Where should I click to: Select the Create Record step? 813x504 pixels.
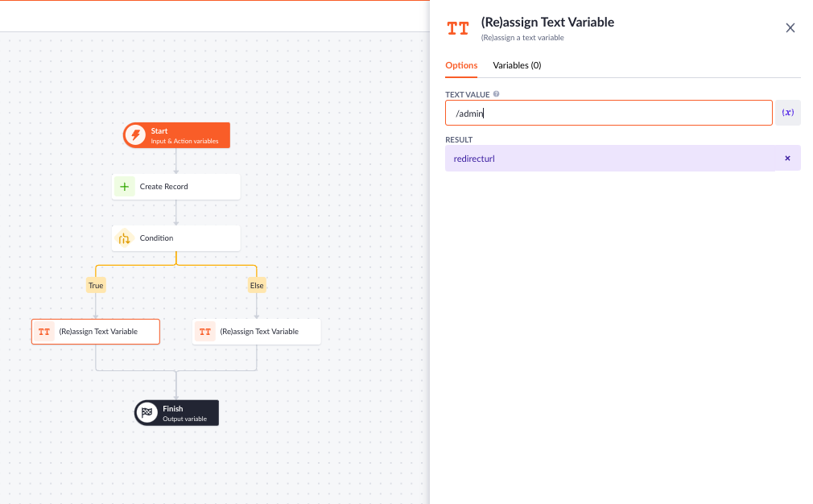(x=176, y=187)
